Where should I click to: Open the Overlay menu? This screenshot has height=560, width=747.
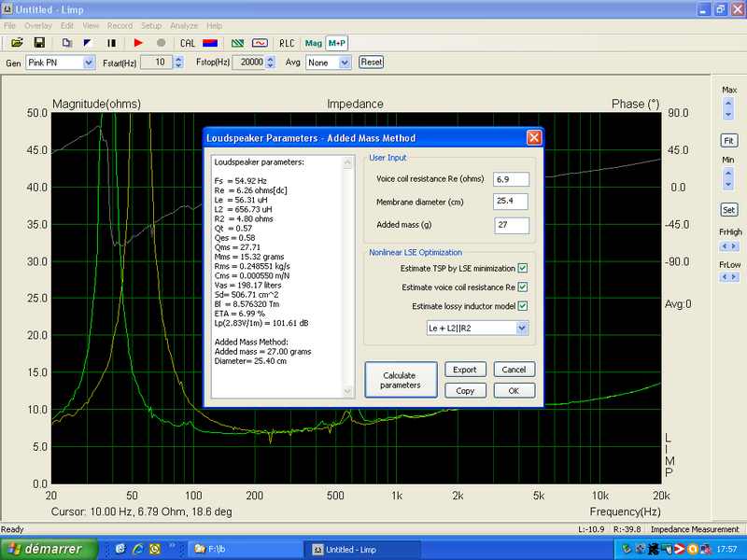point(38,25)
